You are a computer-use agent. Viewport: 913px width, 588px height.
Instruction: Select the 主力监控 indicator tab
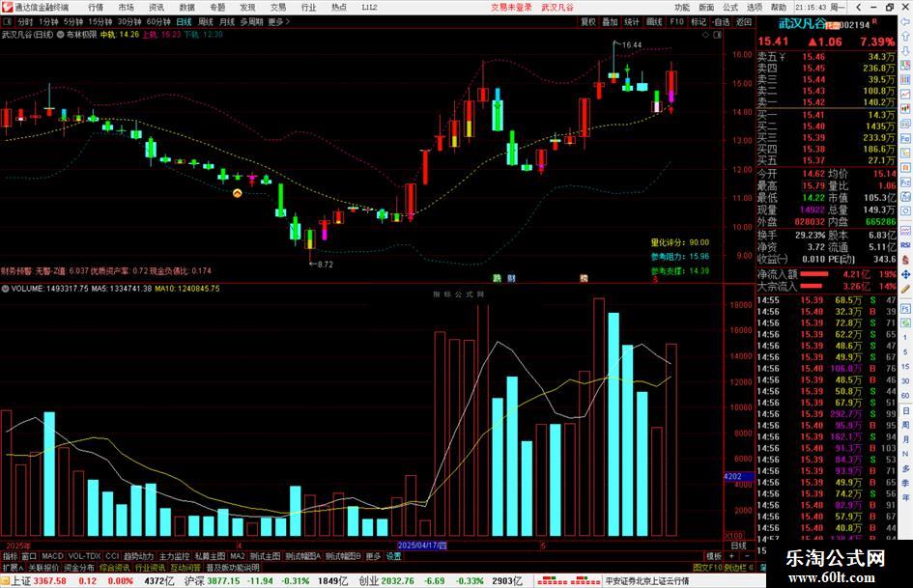point(174,556)
